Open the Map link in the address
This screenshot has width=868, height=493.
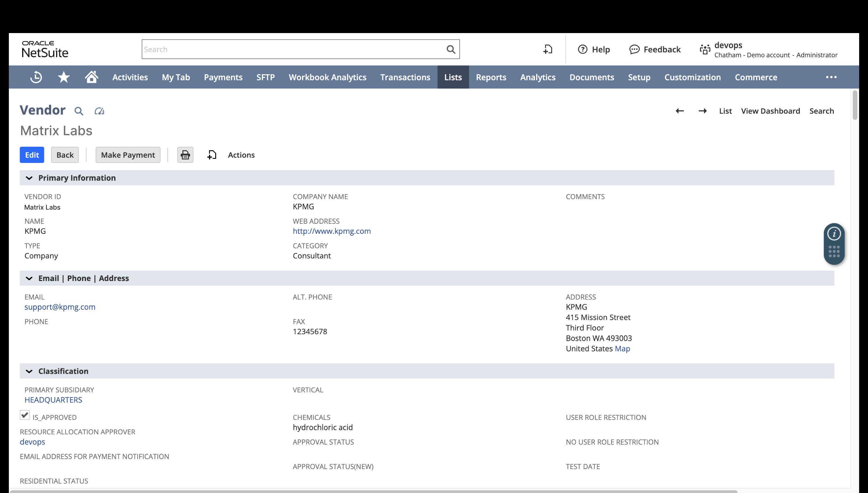[x=622, y=349]
